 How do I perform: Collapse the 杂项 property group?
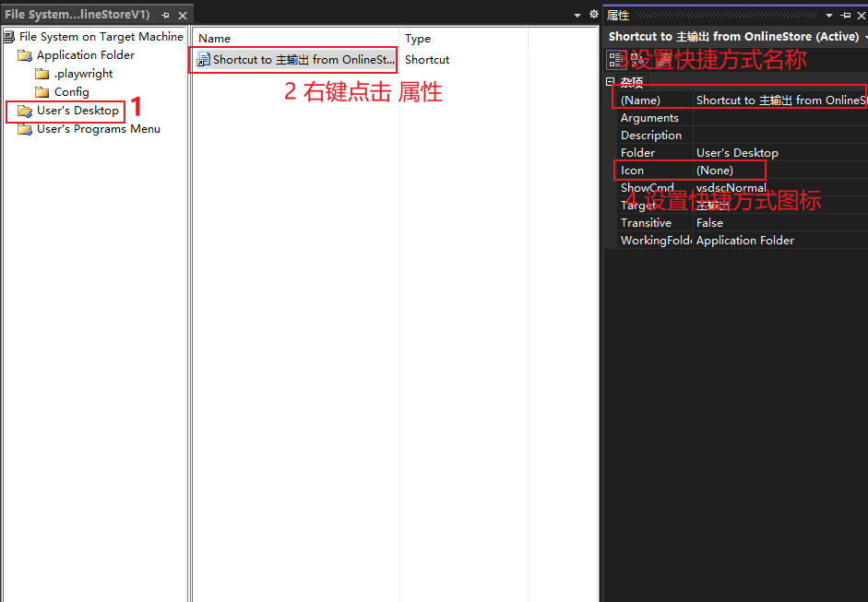(611, 81)
